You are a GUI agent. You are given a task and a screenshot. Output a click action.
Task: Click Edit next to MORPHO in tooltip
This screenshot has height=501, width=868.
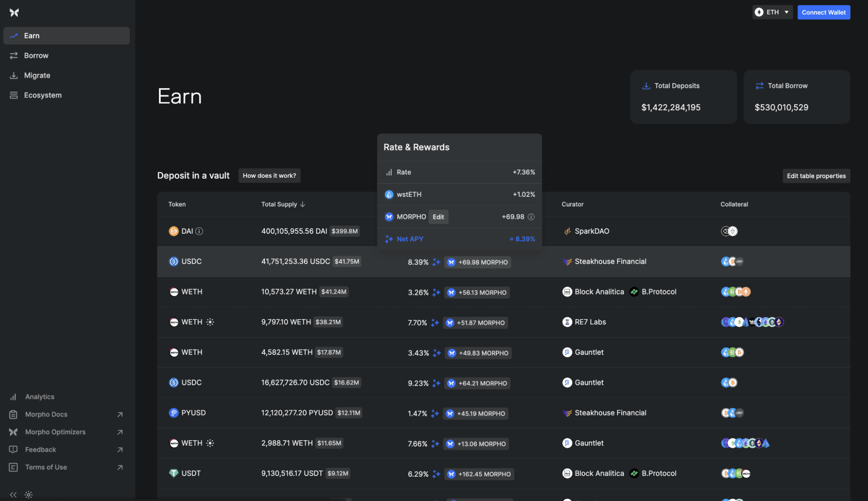point(438,217)
